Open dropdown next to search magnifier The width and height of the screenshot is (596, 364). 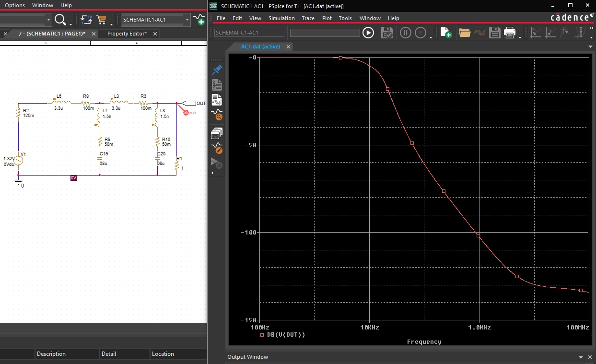(x=70, y=23)
